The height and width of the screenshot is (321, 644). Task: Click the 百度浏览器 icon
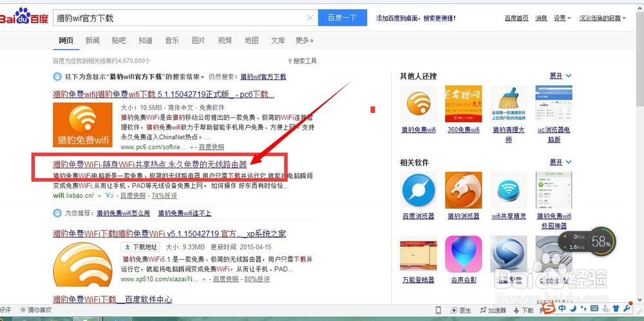(x=419, y=190)
